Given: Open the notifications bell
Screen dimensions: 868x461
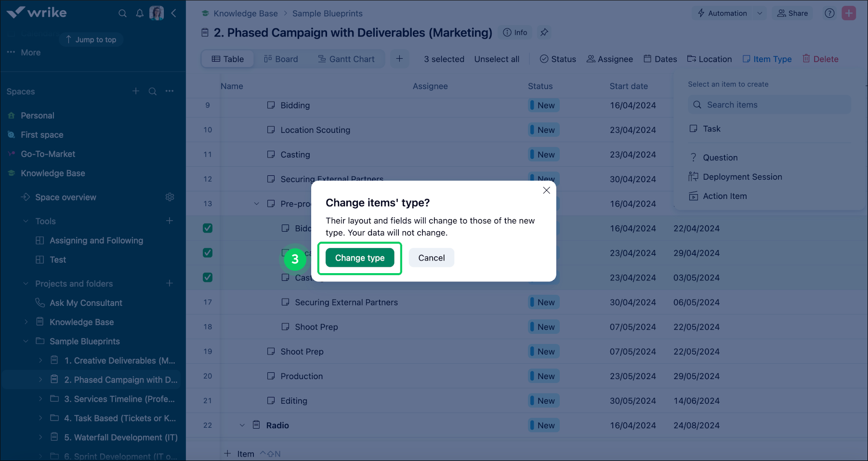Looking at the screenshot, I should pyautogui.click(x=140, y=13).
